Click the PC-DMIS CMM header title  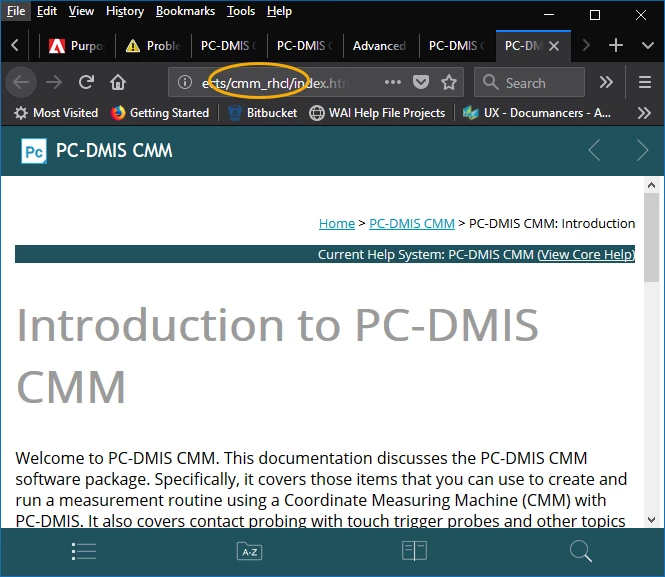(x=114, y=151)
